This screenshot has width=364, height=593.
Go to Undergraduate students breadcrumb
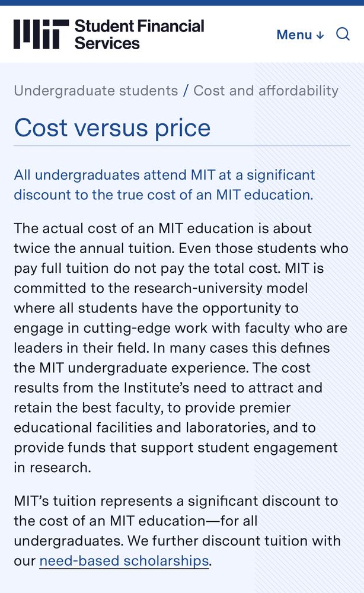pyautogui.click(x=96, y=91)
